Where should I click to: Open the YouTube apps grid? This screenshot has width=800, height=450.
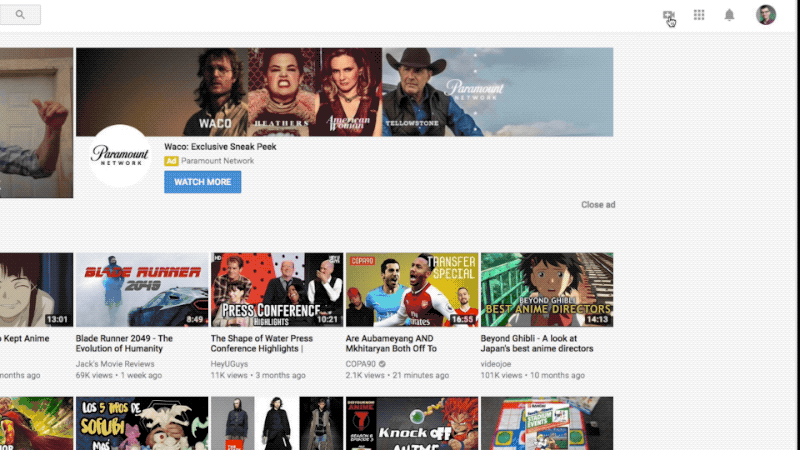click(x=699, y=15)
